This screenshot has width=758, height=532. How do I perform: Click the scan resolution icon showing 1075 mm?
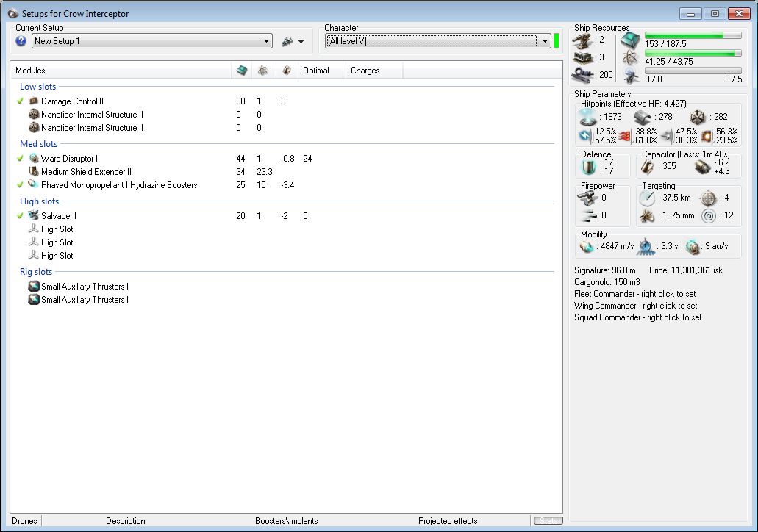647,215
